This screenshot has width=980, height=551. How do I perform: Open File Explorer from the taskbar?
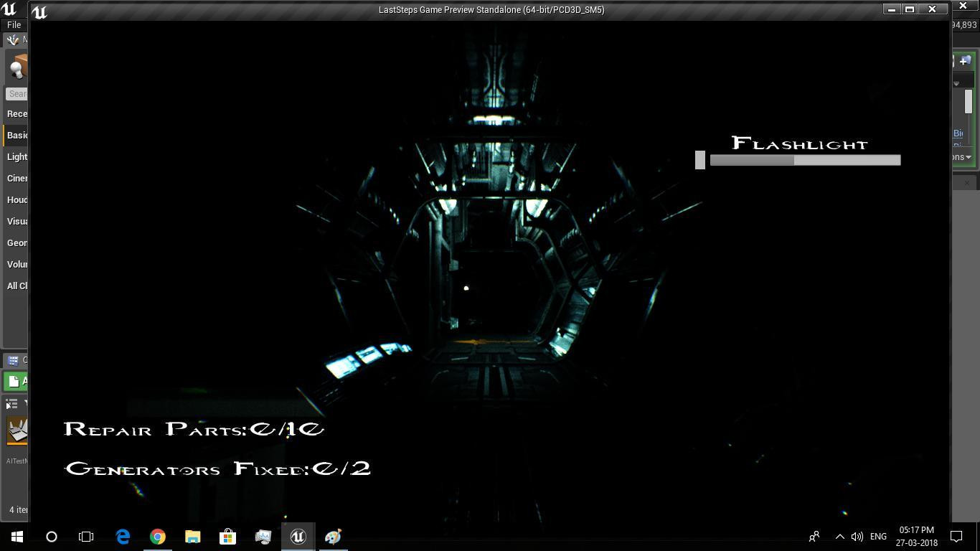pos(193,537)
